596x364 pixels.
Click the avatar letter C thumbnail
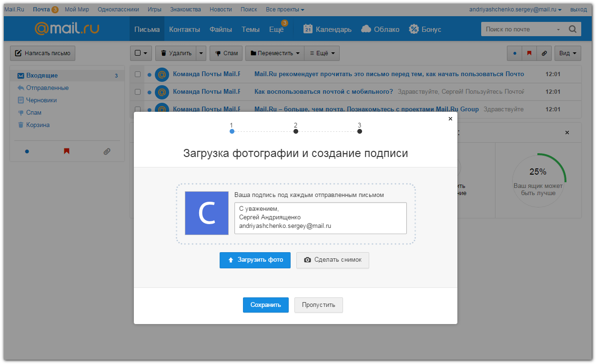tap(207, 213)
